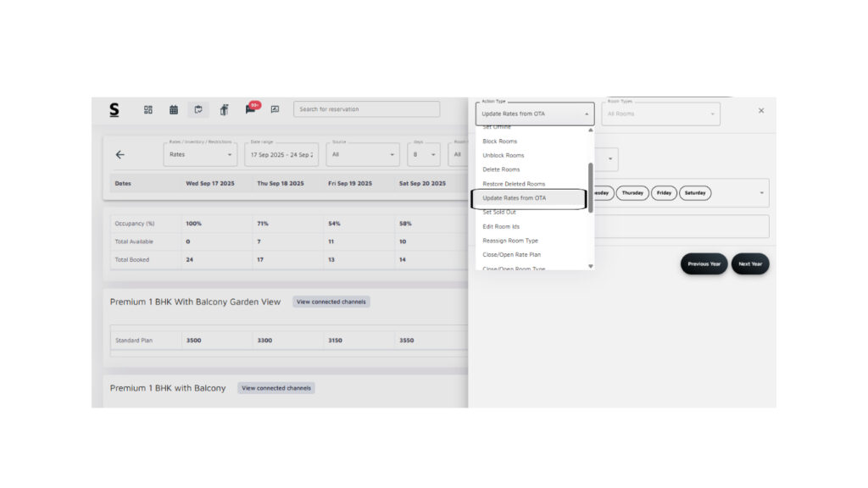Viewport: 868px width, 488px height.
Task: Open the calendar icon in top bar
Action: tap(174, 109)
